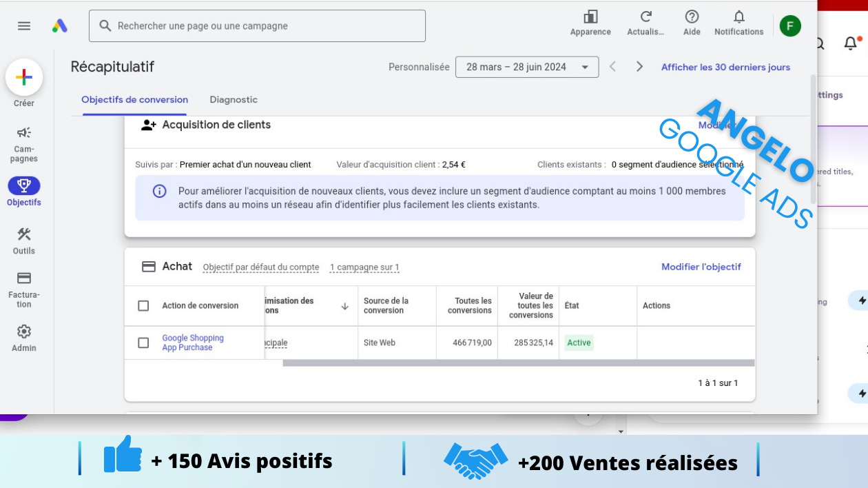868x488 pixels.
Task: Sort by the optimisation column arrow
Action: [344, 306]
